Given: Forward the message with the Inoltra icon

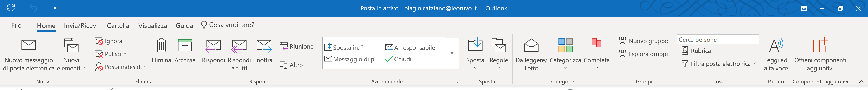Looking at the screenshot, I should click(x=264, y=46).
